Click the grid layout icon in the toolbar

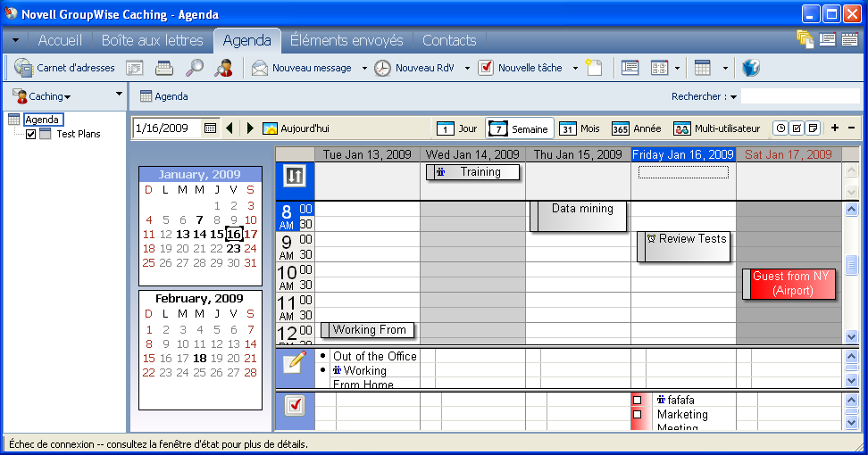pyautogui.click(x=659, y=68)
